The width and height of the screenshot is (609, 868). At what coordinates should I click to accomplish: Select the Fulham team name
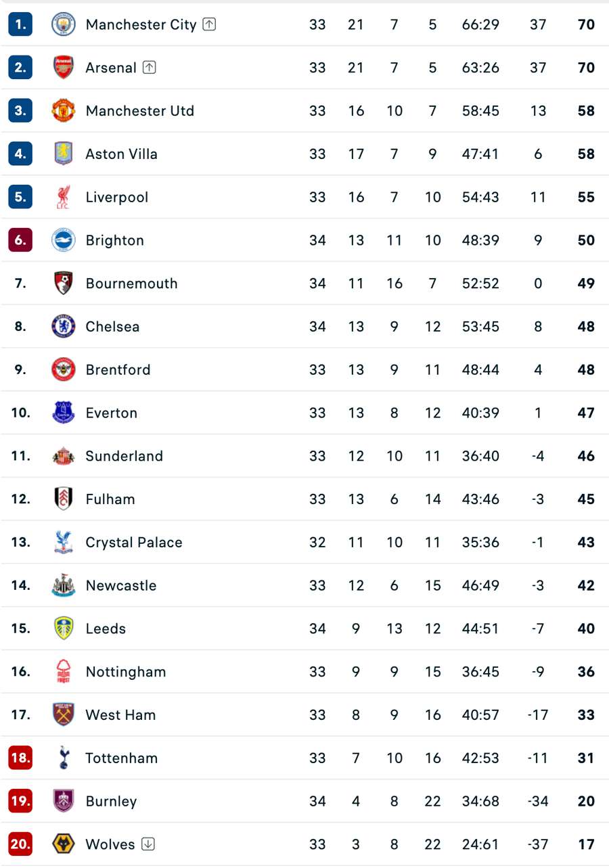click(110, 499)
